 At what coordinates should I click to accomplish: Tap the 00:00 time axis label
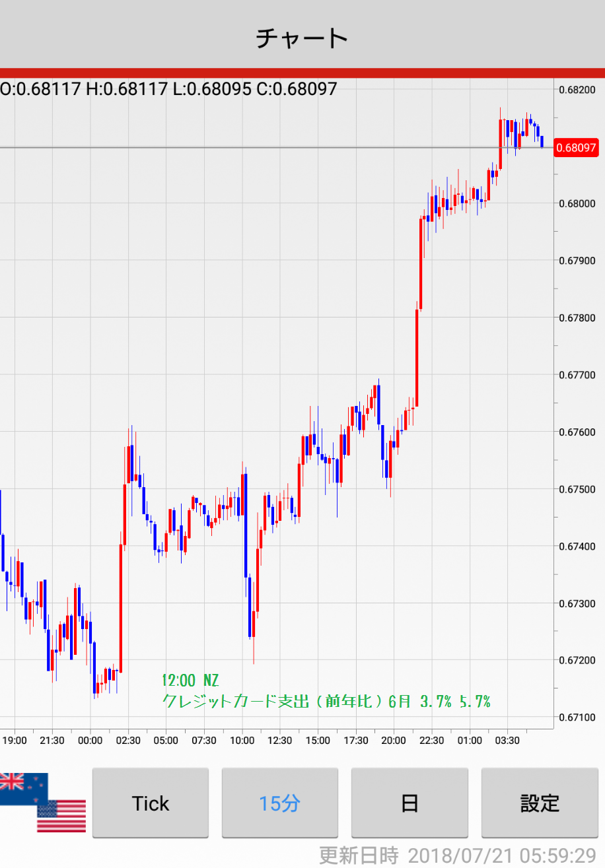[x=90, y=741]
